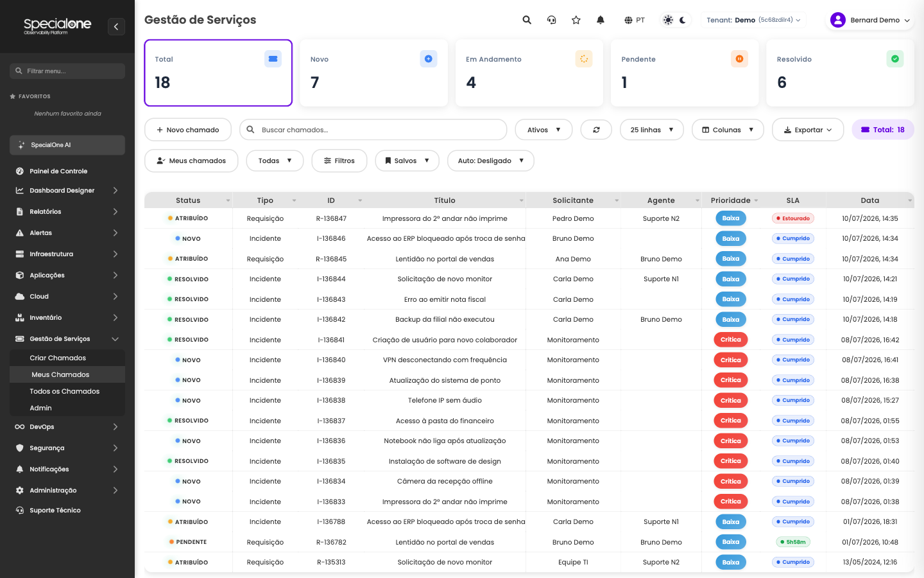Click the Resolvido card check icon
Image resolution: width=924 pixels, height=578 pixels.
pyautogui.click(x=895, y=59)
